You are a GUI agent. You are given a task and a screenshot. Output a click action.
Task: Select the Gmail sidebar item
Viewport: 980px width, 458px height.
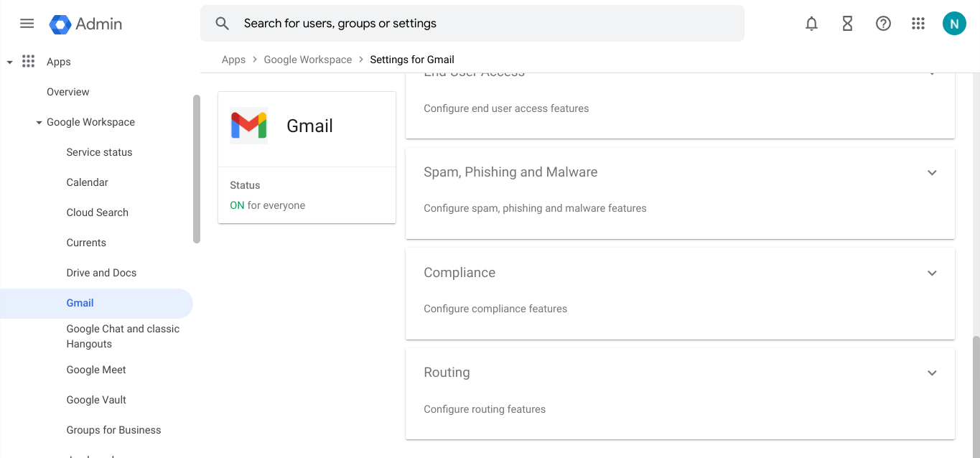[96, 303]
